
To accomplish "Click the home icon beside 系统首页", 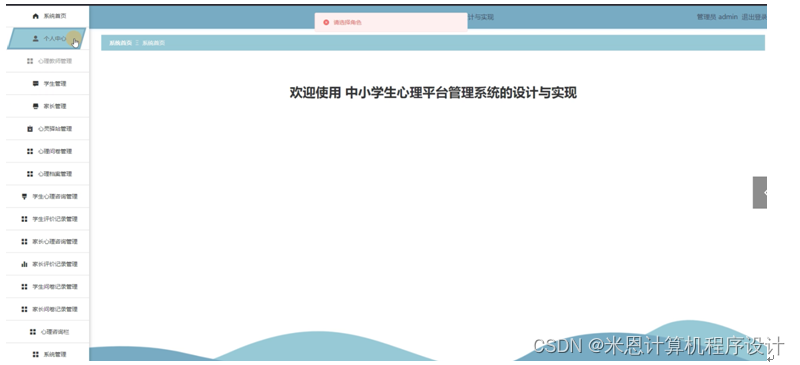I will click(35, 16).
